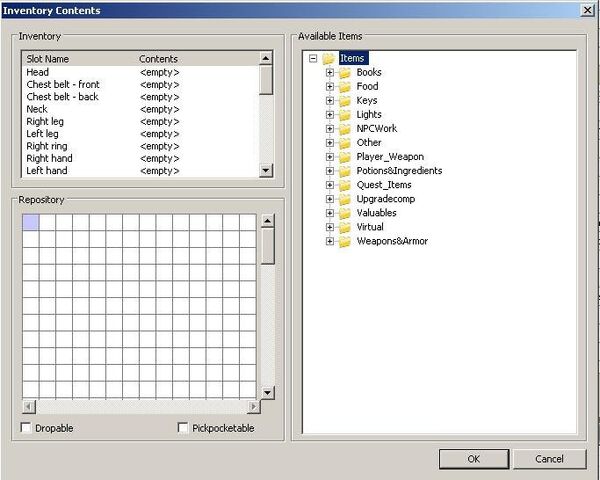Expand the Lights tree node
The height and width of the screenshot is (480, 600).
(329, 114)
